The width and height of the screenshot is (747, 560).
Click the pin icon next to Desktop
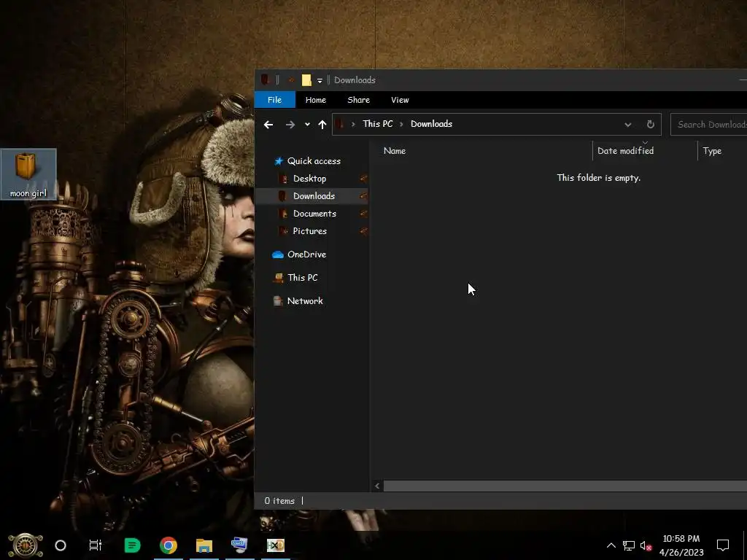[x=364, y=179]
